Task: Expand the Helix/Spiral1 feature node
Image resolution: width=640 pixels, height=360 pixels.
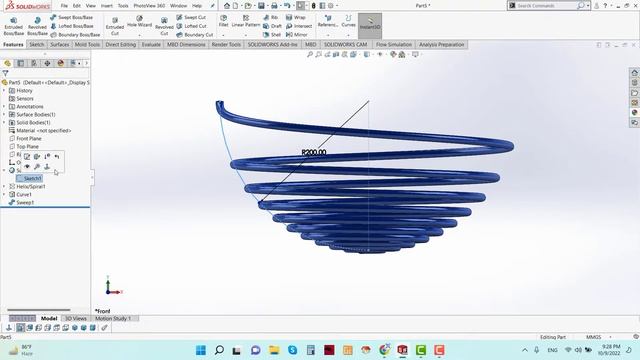Action: click(x=4, y=187)
